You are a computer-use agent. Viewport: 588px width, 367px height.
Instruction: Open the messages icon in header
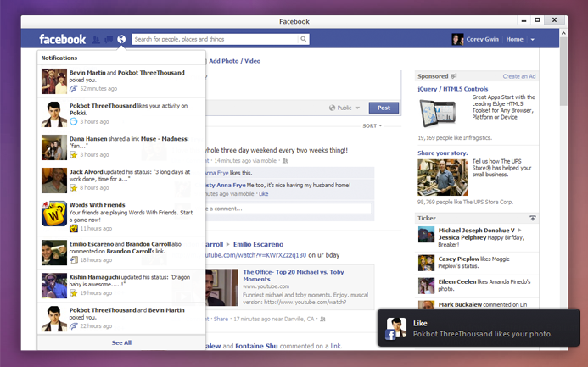(x=109, y=39)
